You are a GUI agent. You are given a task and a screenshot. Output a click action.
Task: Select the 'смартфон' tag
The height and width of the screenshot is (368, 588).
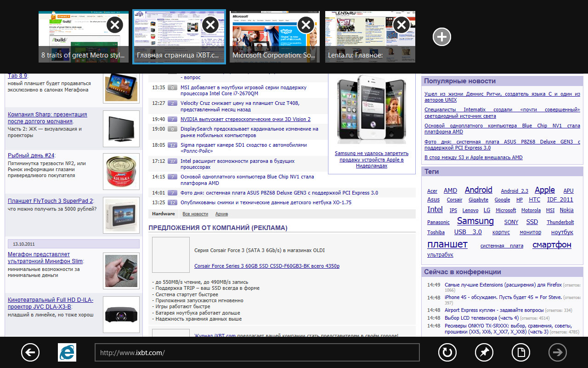pyautogui.click(x=552, y=245)
